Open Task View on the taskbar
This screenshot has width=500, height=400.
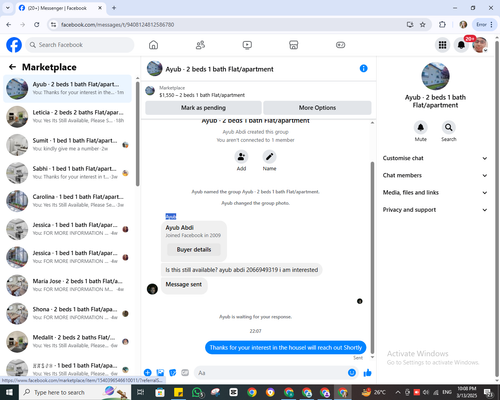141,392
